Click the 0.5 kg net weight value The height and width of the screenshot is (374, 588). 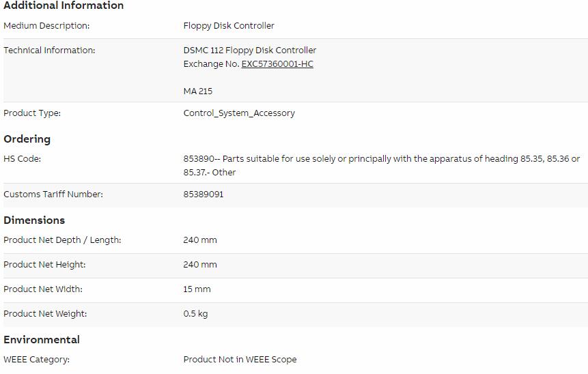(195, 314)
